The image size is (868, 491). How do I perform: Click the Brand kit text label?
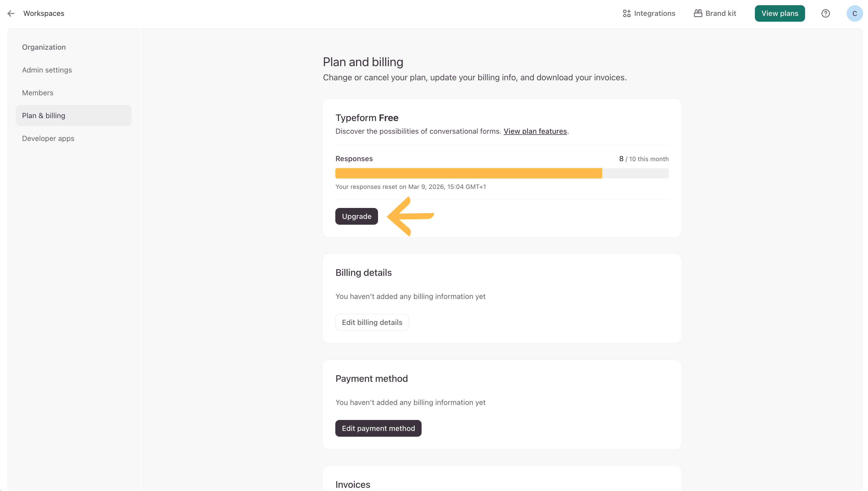click(721, 14)
